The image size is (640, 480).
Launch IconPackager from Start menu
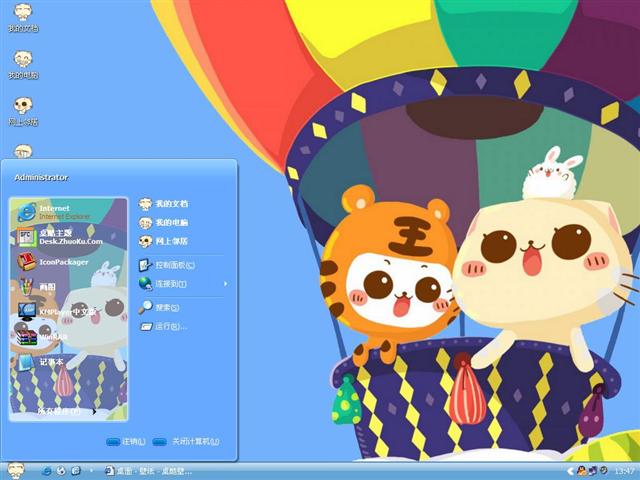(69, 262)
